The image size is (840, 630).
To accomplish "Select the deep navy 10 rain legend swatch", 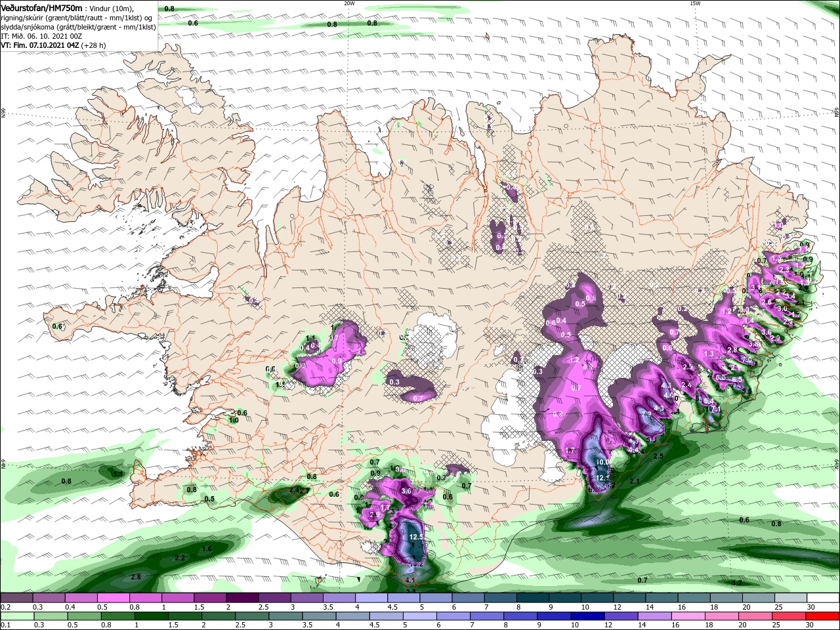I will (x=588, y=616).
